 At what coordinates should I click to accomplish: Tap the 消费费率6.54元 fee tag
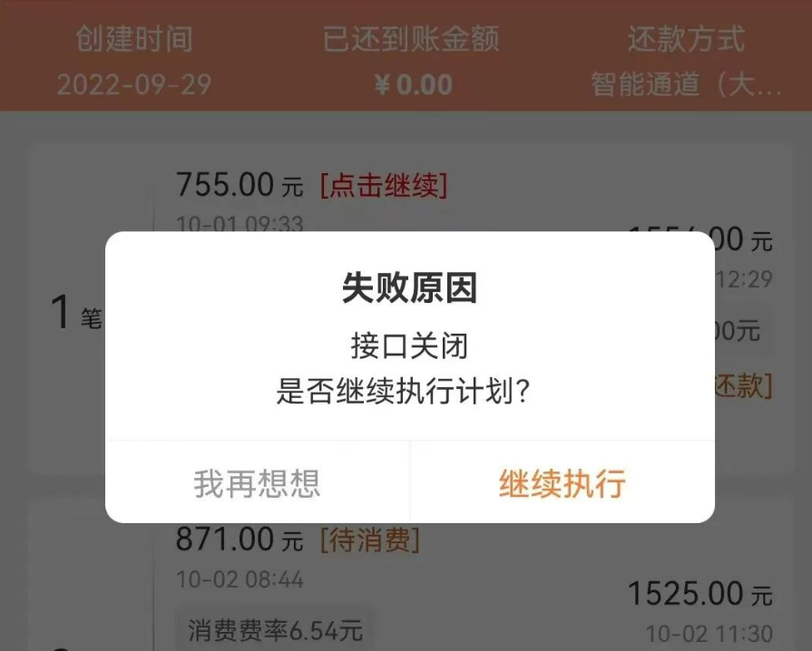pos(275,630)
